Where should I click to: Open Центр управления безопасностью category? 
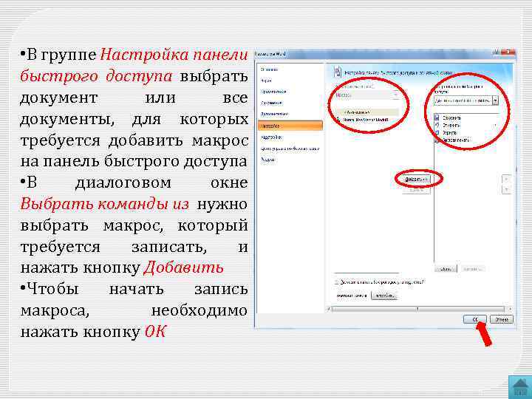click(x=290, y=149)
